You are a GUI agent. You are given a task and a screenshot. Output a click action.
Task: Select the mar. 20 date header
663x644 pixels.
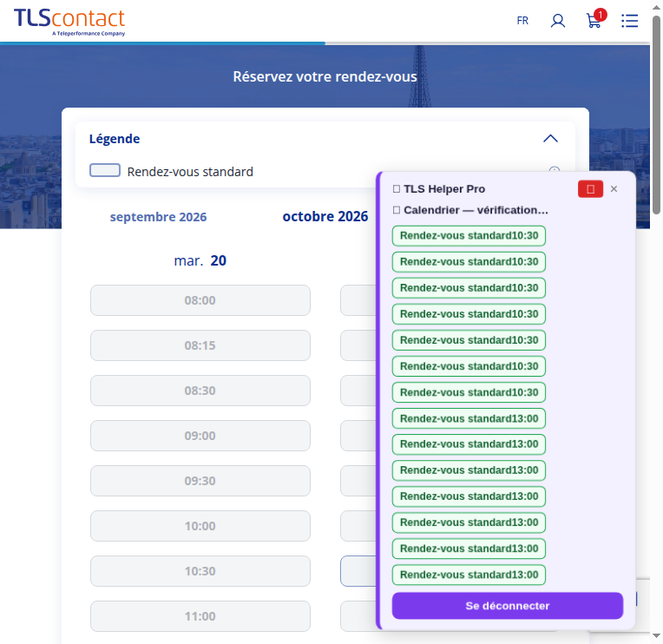coord(200,260)
